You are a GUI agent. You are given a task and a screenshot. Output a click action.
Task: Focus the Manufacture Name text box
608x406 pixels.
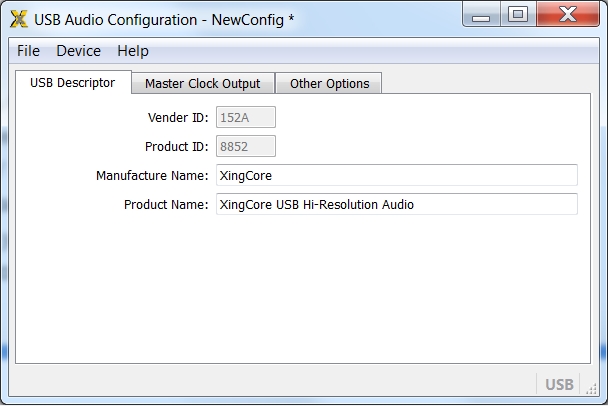396,176
